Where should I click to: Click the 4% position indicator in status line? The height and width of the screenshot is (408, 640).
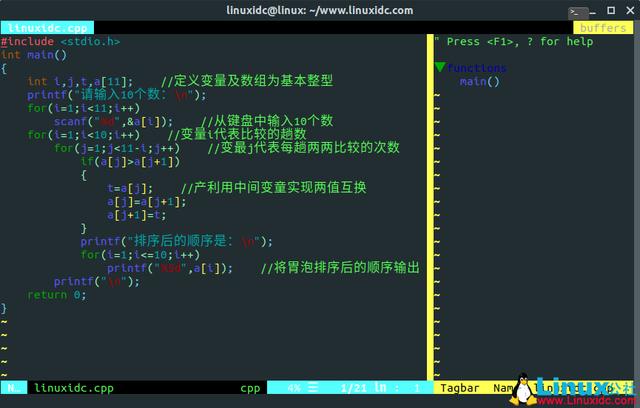pos(294,388)
